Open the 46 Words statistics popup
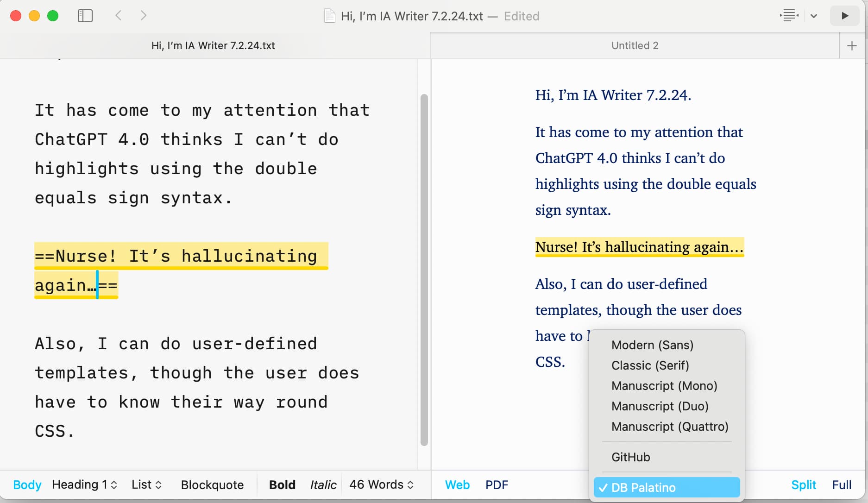Screen dimensions: 868x503 pos(381,484)
